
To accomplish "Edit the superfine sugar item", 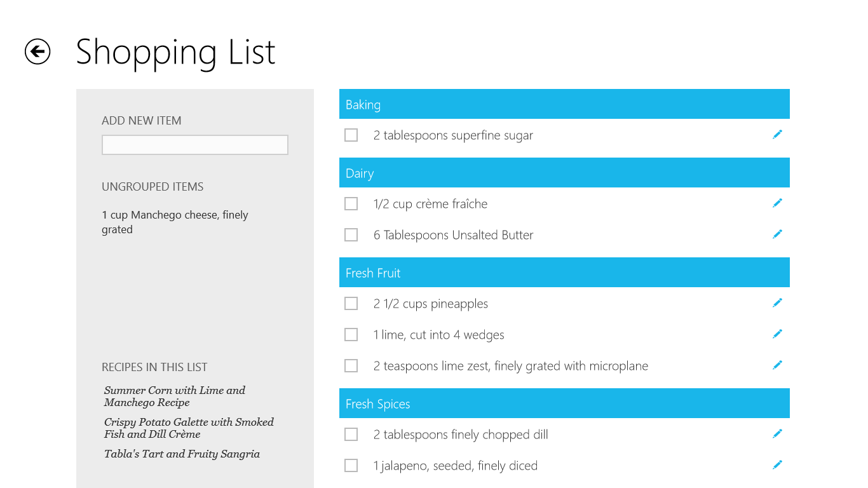I will (777, 135).
